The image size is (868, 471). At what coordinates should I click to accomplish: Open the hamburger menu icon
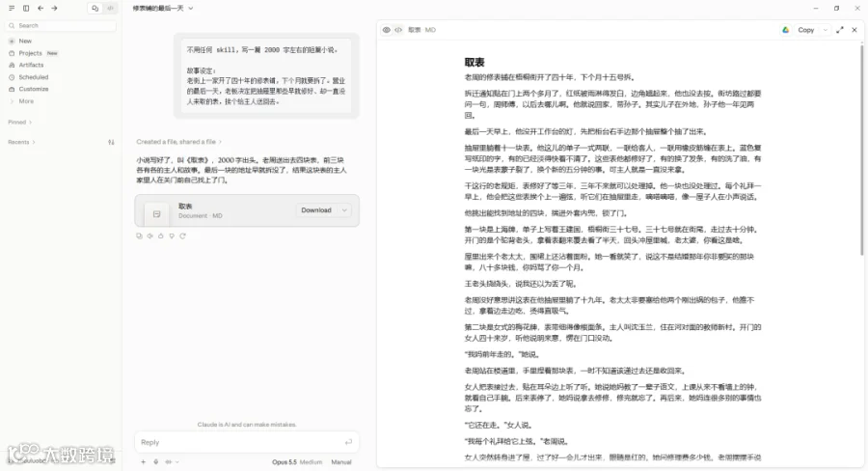[12, 9]
